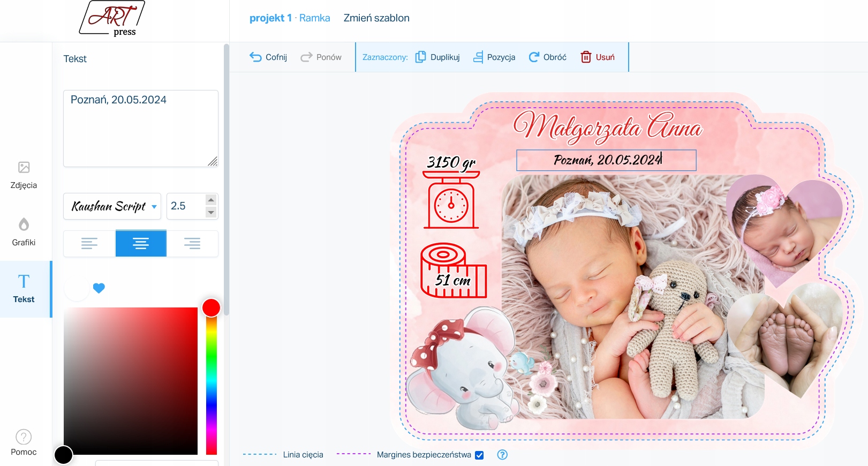Rotate the selected text with Obróć
The width and height of the screenshot is (868, 466).
pyautogui.click(x=547, y=57)
